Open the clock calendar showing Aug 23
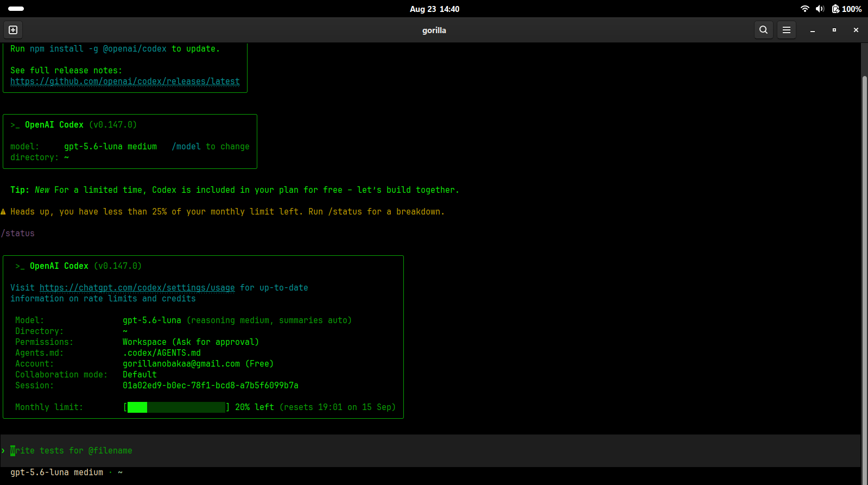868x485 pixels. click(x=434, y=9)
